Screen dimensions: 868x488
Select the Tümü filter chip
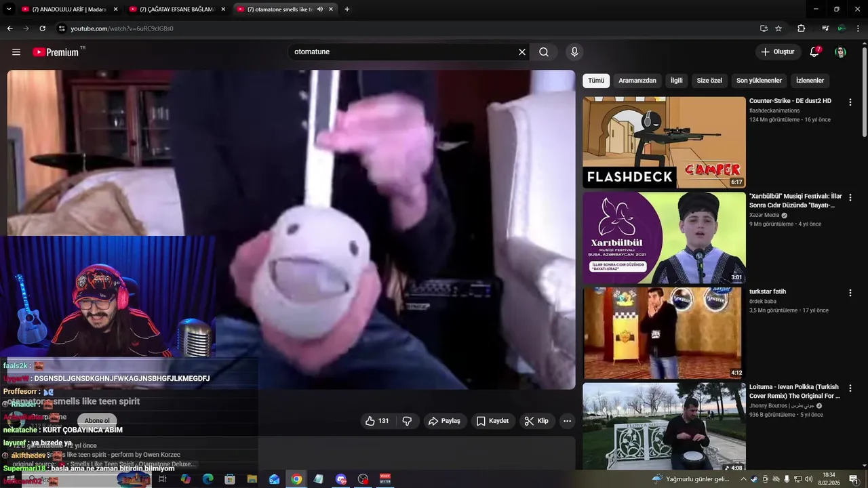click(596, 81)
